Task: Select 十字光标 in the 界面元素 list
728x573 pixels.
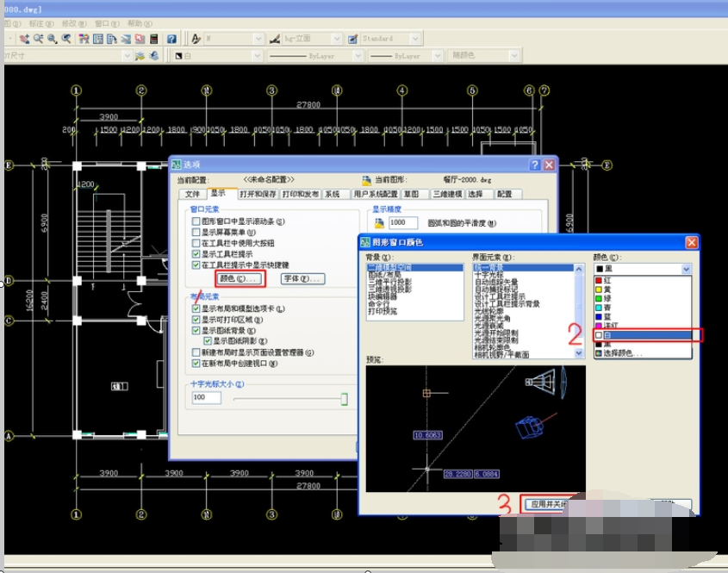Action: [523, 275]
